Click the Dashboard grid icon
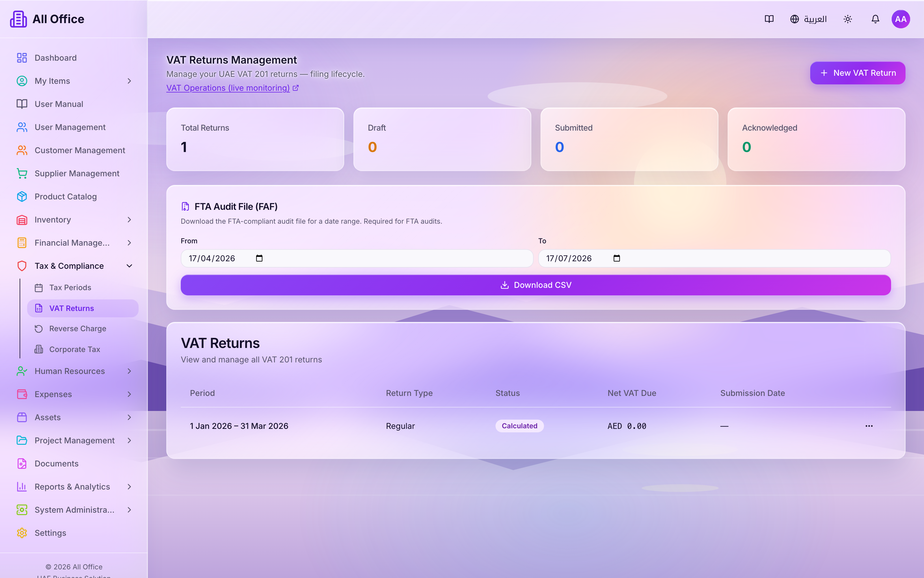Image resolution: width=924 pixels, height=578 pixels. click(x=22, y=58)
